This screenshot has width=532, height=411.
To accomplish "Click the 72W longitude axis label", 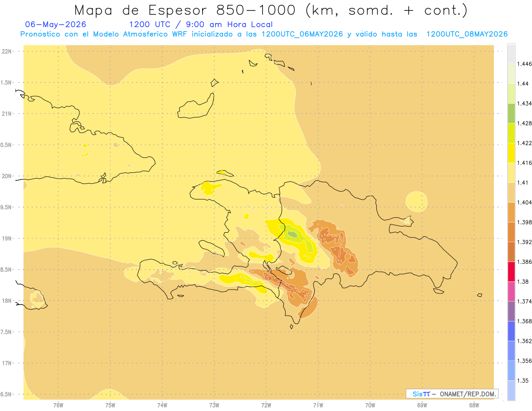I will pyautogui.click(x=266, y=405).
